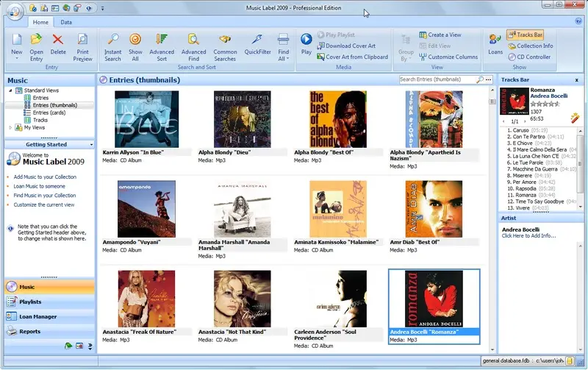The image size is (588, 370).
Task: Open the Reports navigation pane
Action: (49, 331)
